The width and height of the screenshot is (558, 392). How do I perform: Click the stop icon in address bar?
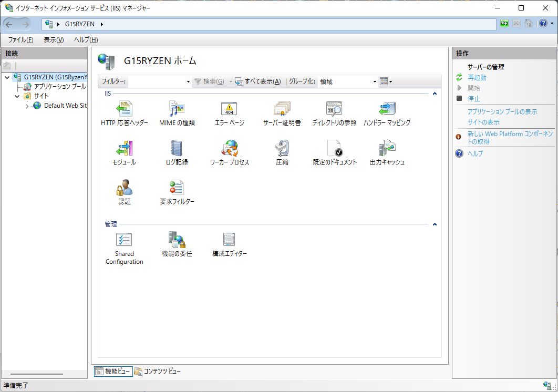(516, 24)
